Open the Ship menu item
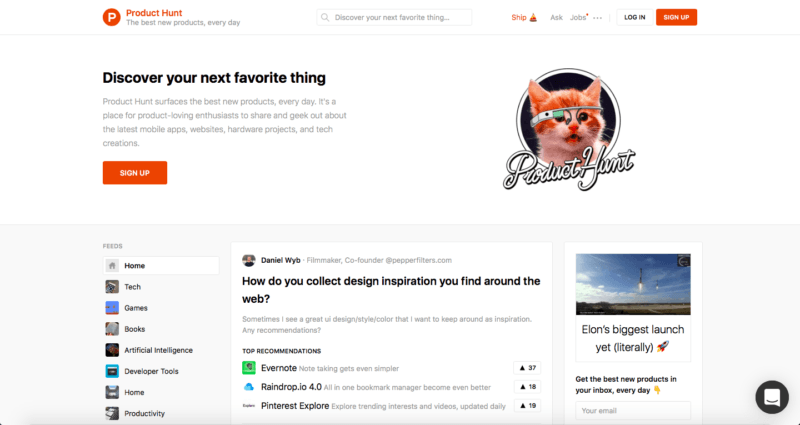This screenshot has height=425, width=800. 524,17
